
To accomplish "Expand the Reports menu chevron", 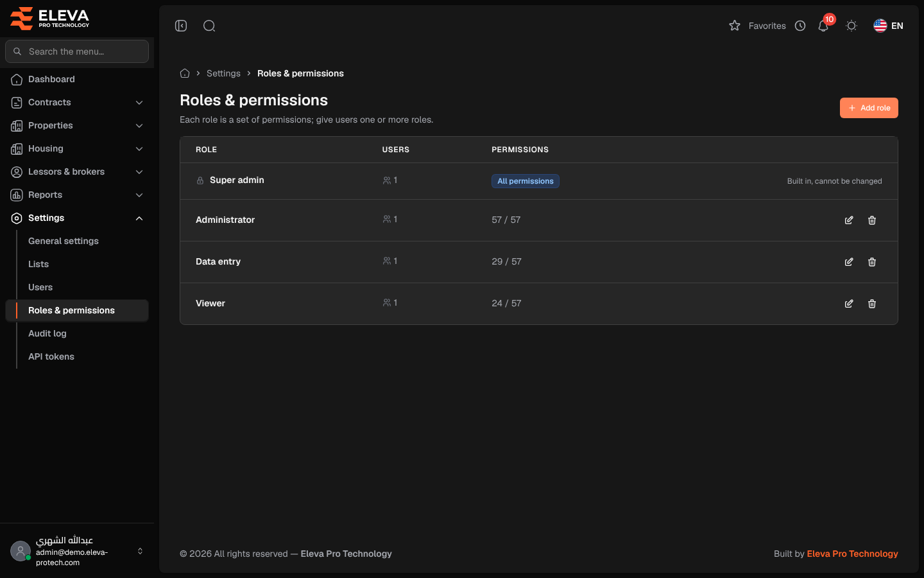I will click(x=139, y=195).
